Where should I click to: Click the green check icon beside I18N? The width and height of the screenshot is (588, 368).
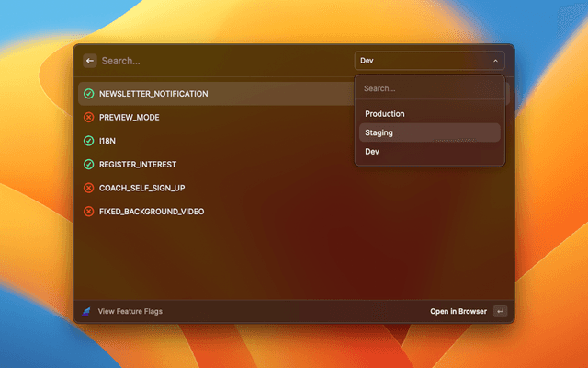(89, 141)
